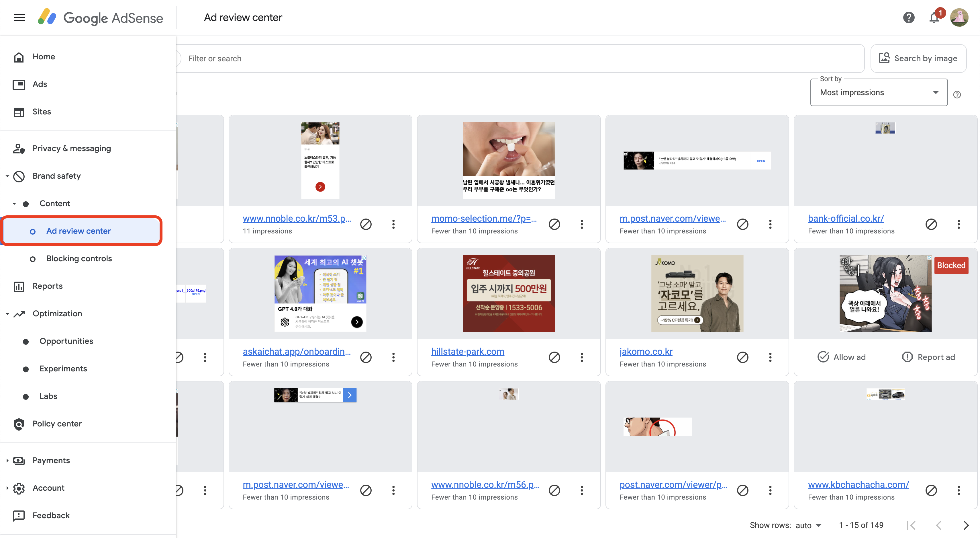Block the www.kbchachacha.com ad
980x538 pixels.
931,490
